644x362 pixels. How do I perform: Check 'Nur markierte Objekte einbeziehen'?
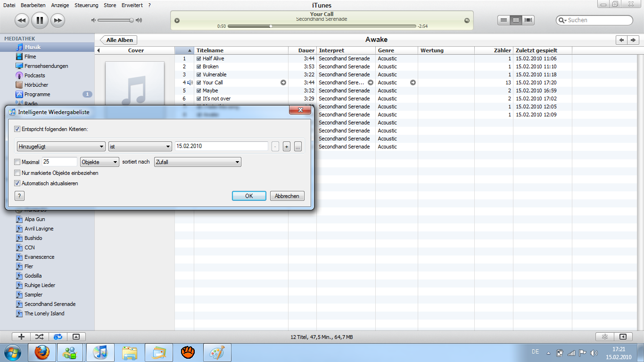[17, 173]
